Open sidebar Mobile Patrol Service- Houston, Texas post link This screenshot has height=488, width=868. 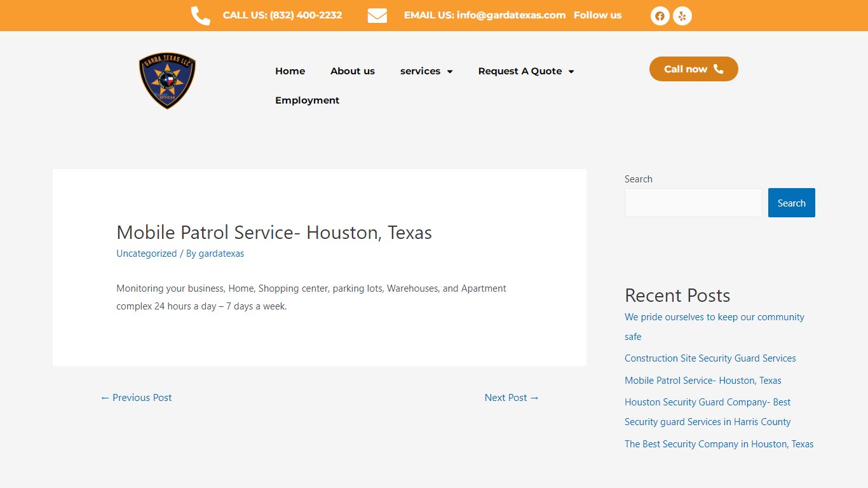tap(703, 381)
